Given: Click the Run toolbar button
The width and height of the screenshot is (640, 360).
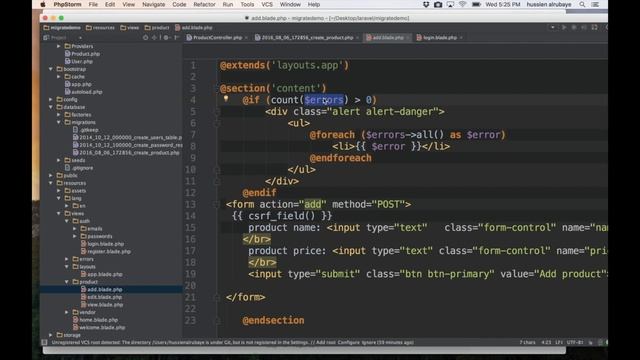Looking at the screenshot, I should (x=564, y=27).
